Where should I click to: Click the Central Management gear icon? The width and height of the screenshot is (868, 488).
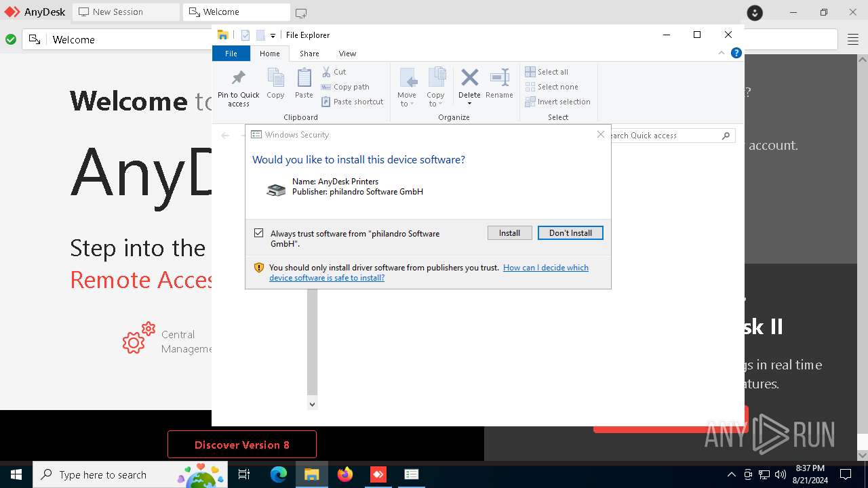tap(139, 338)
